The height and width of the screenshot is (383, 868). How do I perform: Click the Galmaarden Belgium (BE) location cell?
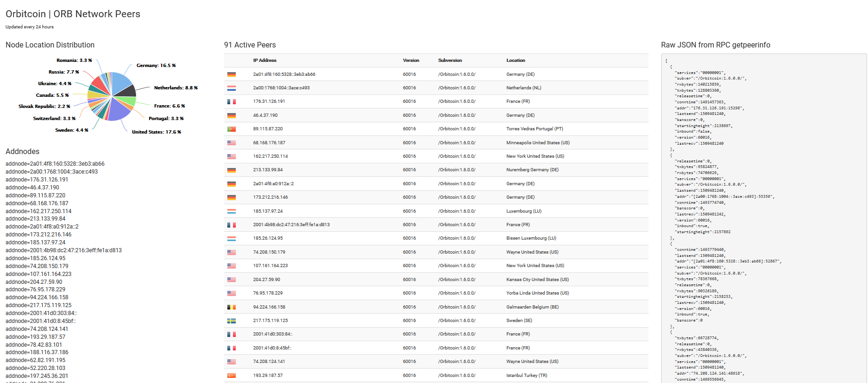coord(533,307)
